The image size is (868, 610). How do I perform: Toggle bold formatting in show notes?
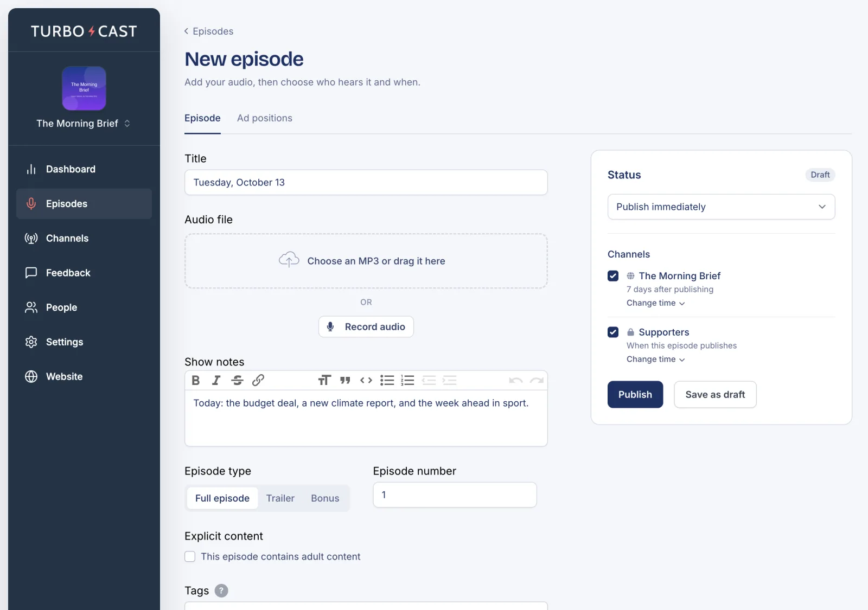point(196,381)
